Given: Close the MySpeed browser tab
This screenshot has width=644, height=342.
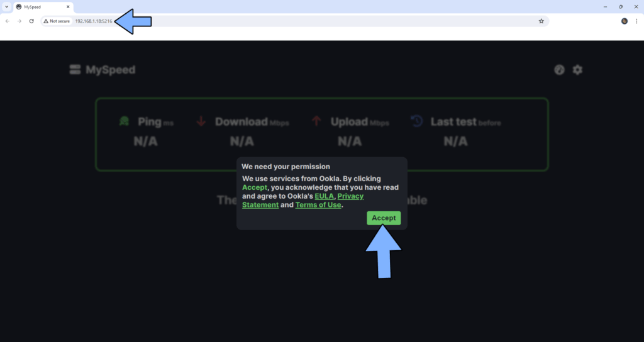Looking at the screenshot, I should pyautogui.click(x=68, y=7).
